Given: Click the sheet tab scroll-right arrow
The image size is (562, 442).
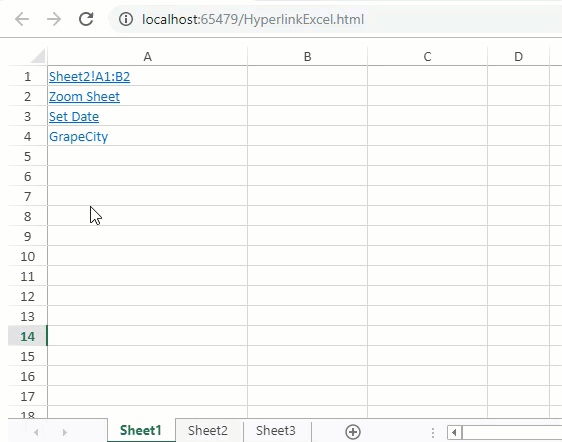Looking at the screenshot, I should [65, 432].
